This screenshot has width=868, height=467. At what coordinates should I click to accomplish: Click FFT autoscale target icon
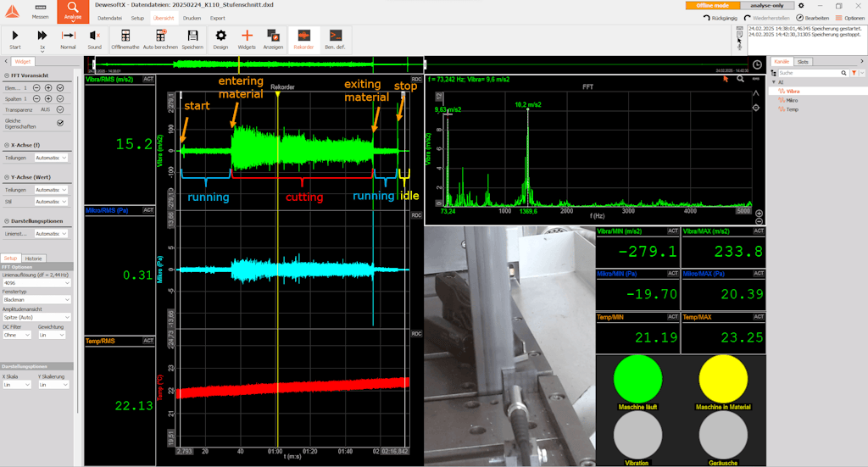pos(755,108)
